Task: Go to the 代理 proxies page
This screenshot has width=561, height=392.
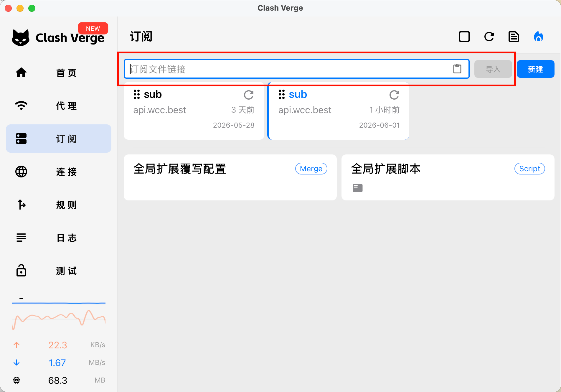Action: (x=59, y=106)
